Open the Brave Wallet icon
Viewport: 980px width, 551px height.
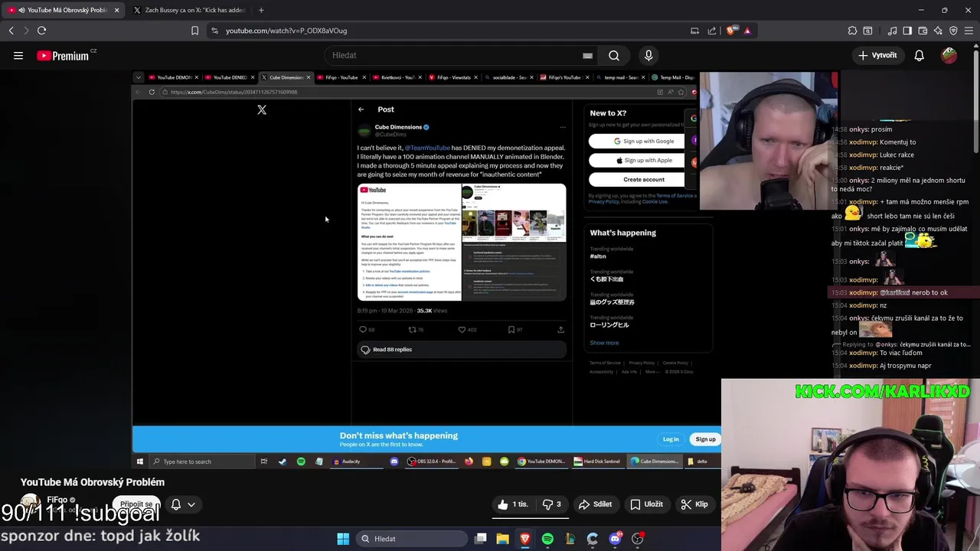coord(923,31)
